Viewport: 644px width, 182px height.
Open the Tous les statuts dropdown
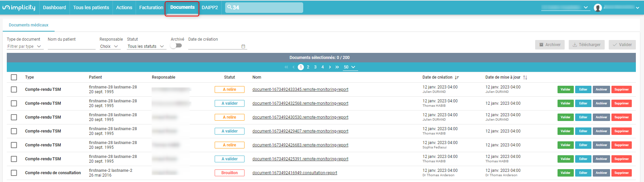[147, 46]
